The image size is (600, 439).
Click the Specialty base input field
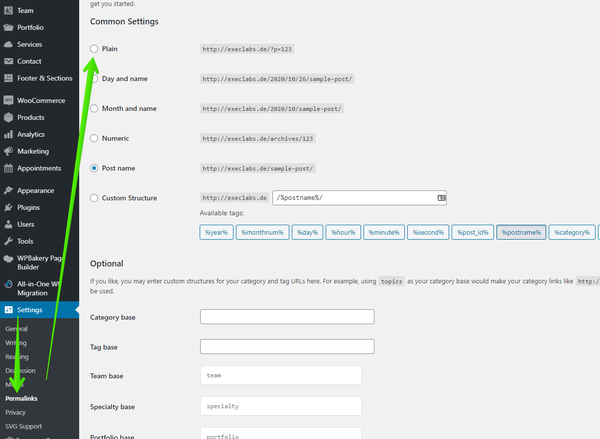(281, 406)
